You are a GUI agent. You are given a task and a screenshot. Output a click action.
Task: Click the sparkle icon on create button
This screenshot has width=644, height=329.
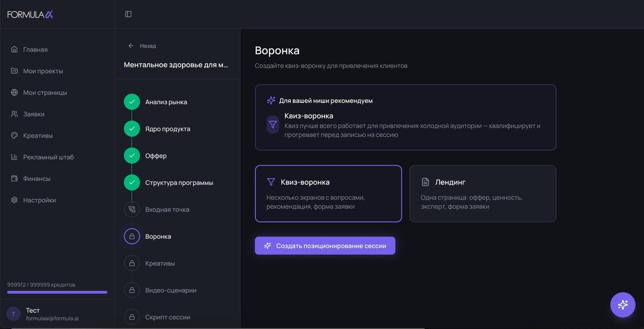(x=268, y=246)
